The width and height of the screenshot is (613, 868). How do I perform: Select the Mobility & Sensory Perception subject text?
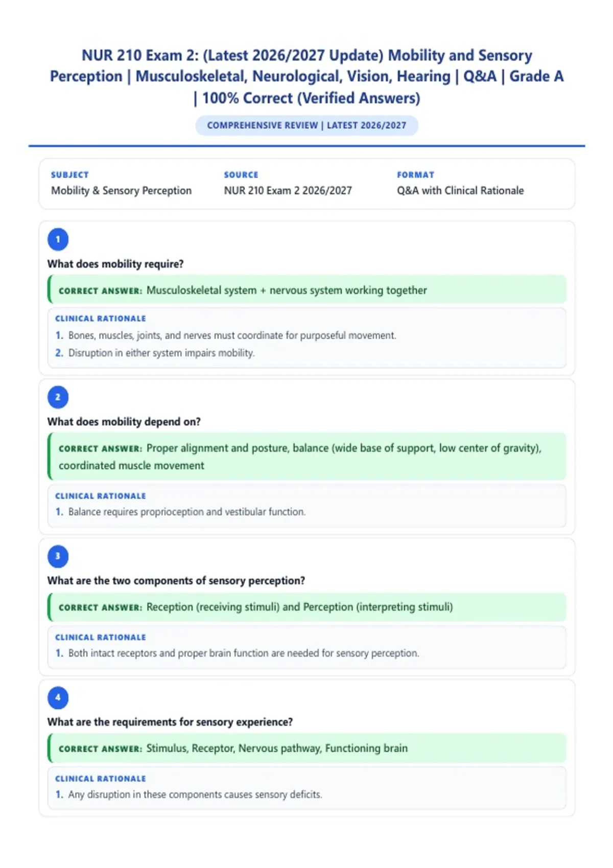coord(121,190)
